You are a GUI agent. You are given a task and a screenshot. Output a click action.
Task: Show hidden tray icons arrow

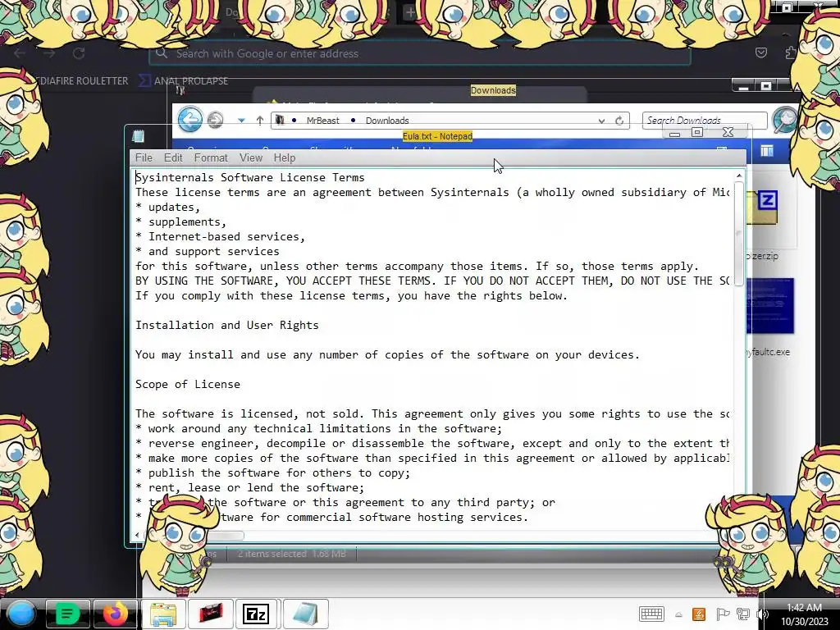pyautogui.click(x=678, y=614)
